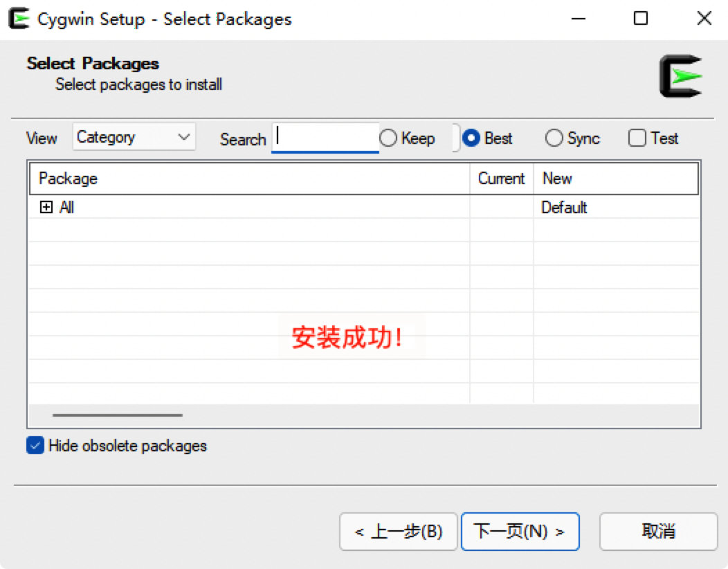728x569 pixels.
Task: Enable the Test checkbox
Action: tap(637, 138)
